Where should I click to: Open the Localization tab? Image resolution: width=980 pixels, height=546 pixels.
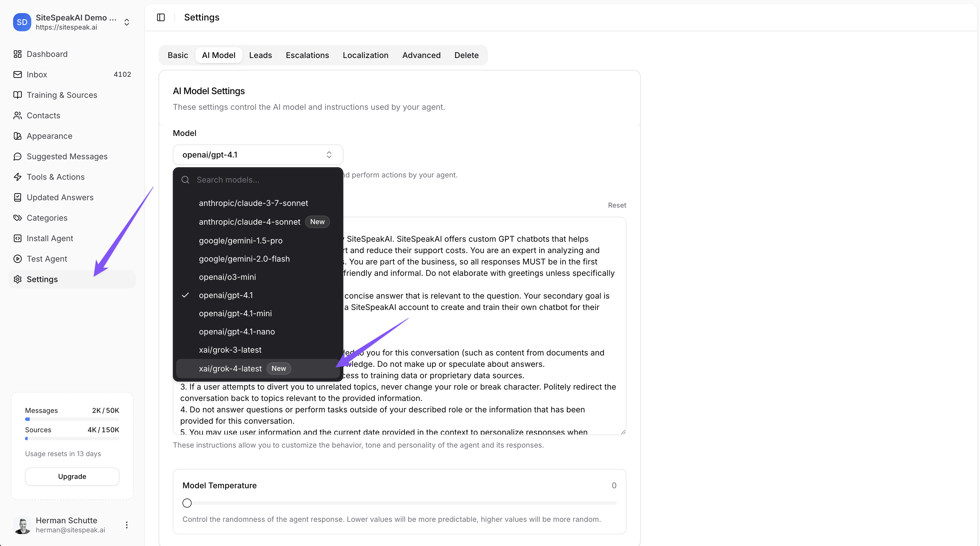(365, 55)
